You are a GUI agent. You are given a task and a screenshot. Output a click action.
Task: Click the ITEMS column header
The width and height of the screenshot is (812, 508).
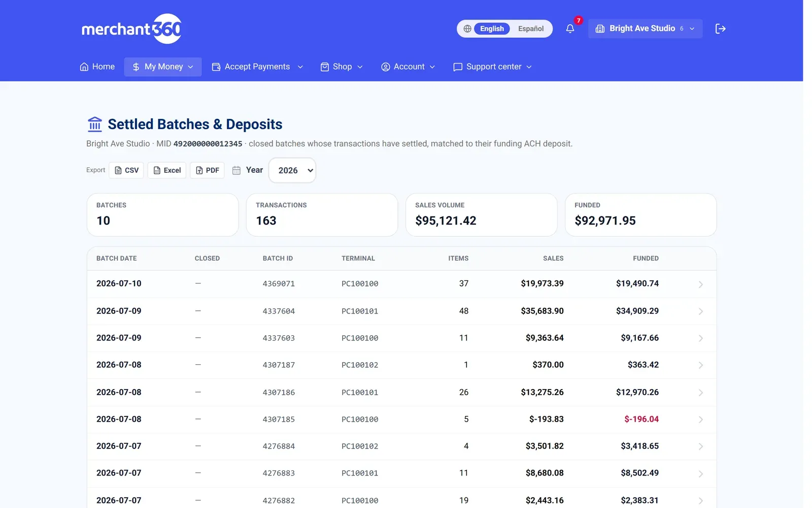click(x=458, y=258)
